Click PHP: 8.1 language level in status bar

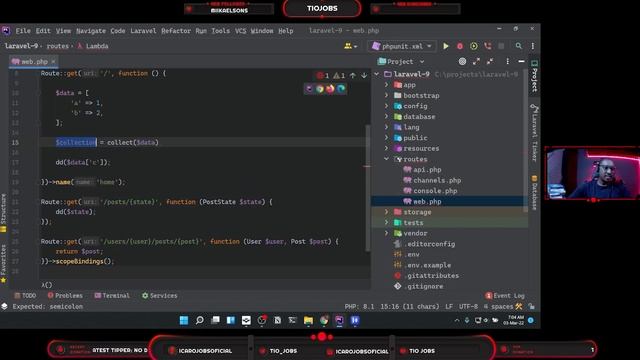[x=359, y=307]
